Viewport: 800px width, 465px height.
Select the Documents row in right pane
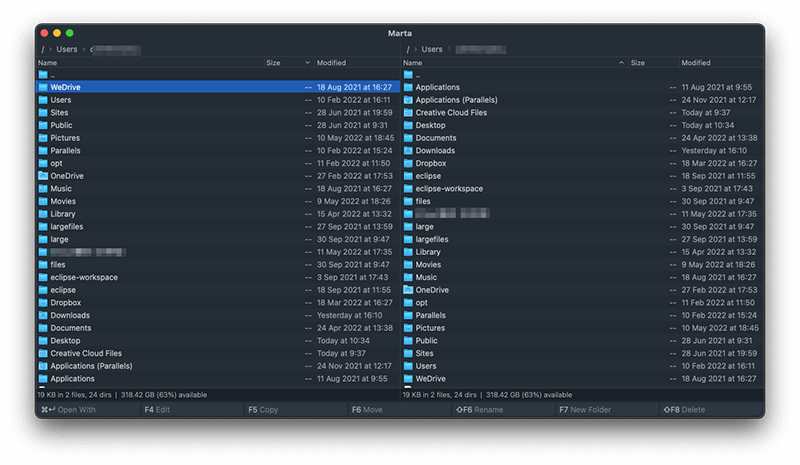(x=582, y=138)
